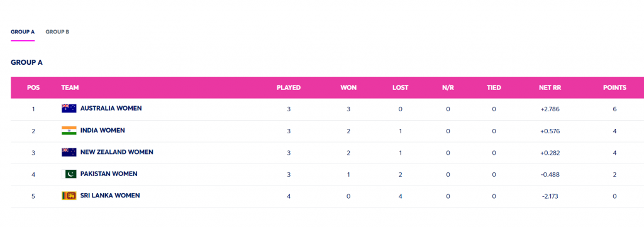
Task: Open the Australia Women team link
Action: tap(111, 108)
